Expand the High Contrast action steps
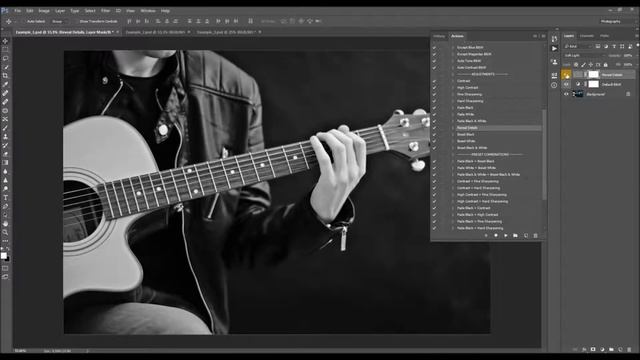The height and width of the screenshot is (360, 640). pos(453,88)
